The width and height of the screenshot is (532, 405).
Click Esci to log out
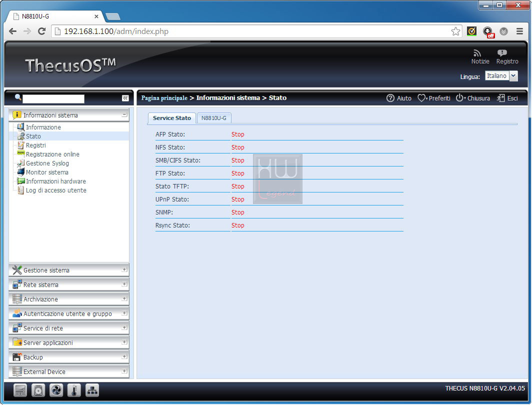tap(507, 98)
